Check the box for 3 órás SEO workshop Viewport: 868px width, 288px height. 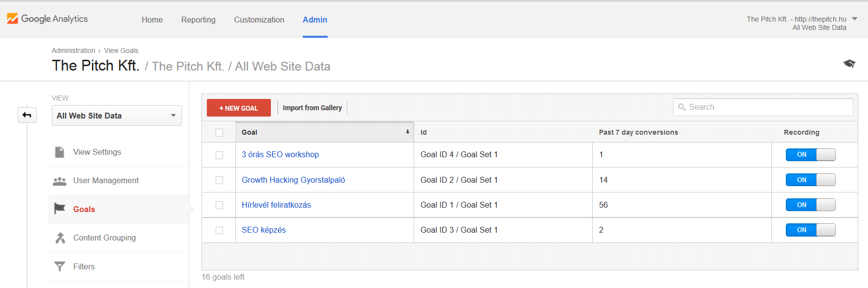tap(219, 155)
